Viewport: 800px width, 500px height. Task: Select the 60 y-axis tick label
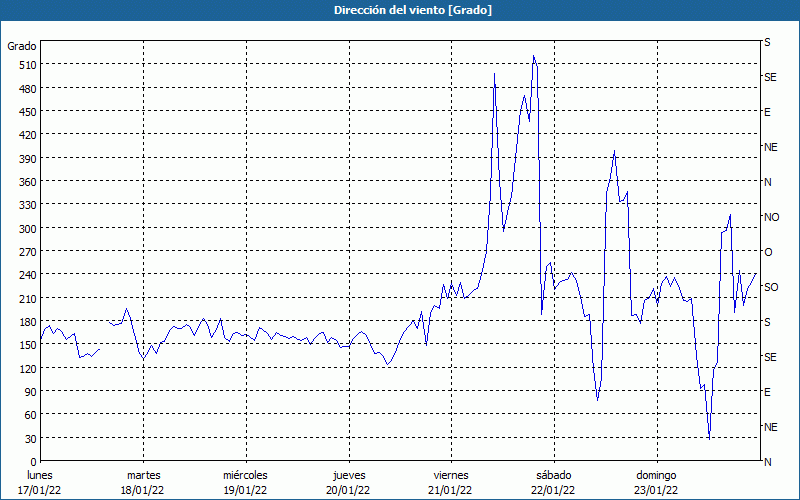coord(30,415)
